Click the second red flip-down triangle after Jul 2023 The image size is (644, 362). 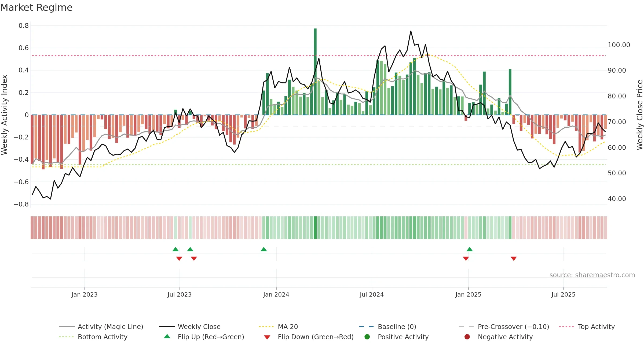194,258
